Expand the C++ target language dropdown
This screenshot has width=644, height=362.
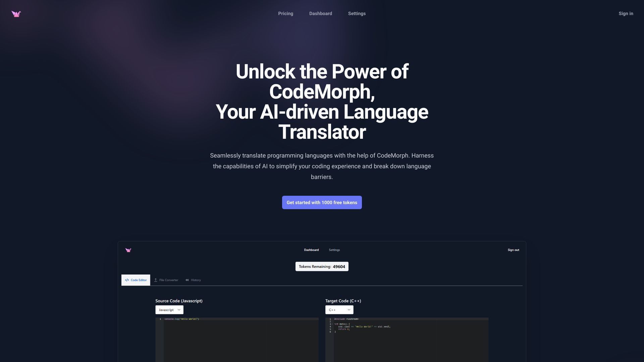[339, 310]
